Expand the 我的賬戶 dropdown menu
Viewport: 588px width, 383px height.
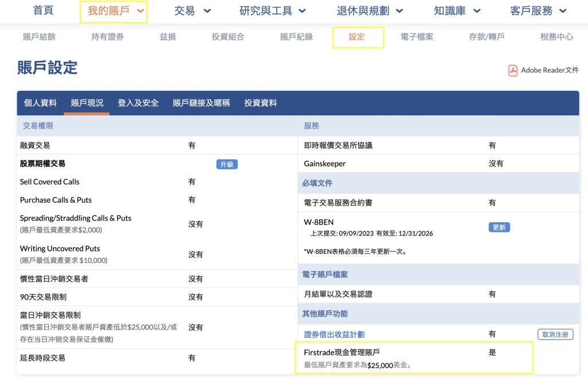114,11
